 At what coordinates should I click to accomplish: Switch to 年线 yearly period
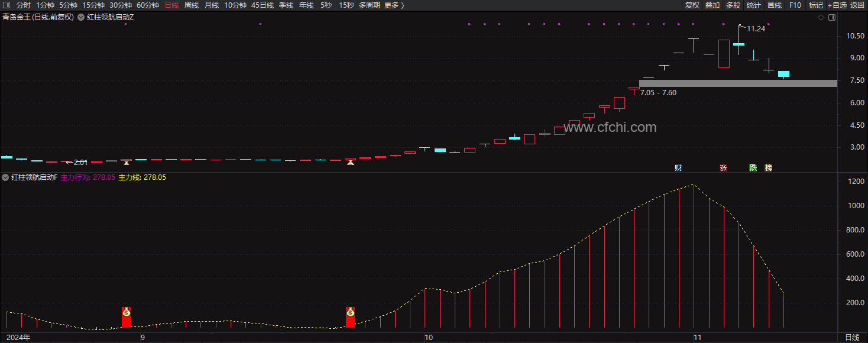click(x=306, y=5)
